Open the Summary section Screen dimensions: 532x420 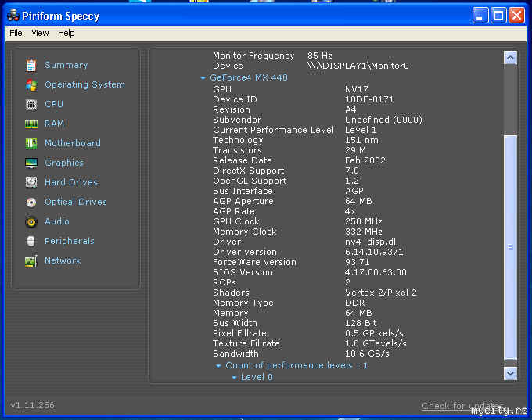(x=66, y=65)
